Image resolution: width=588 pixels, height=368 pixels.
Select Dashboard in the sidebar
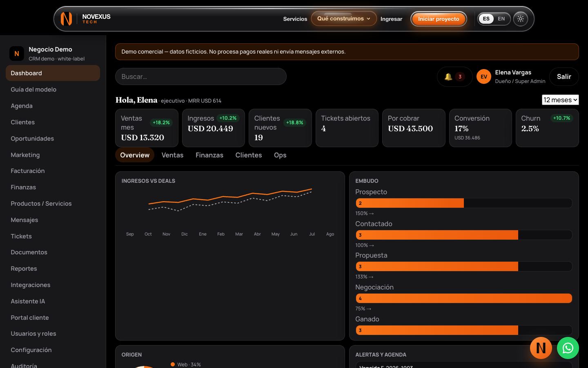click(x=53, y=73)
